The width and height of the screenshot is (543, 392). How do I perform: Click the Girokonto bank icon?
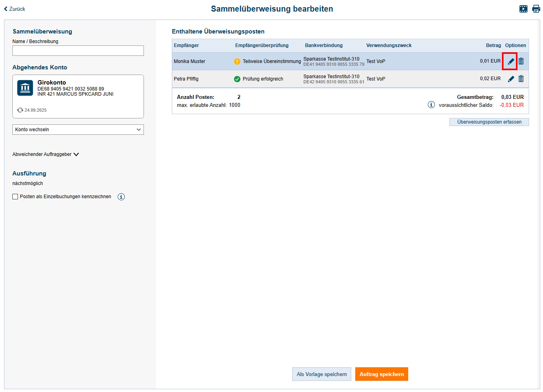pyautogui.click(x=25, y=88)
